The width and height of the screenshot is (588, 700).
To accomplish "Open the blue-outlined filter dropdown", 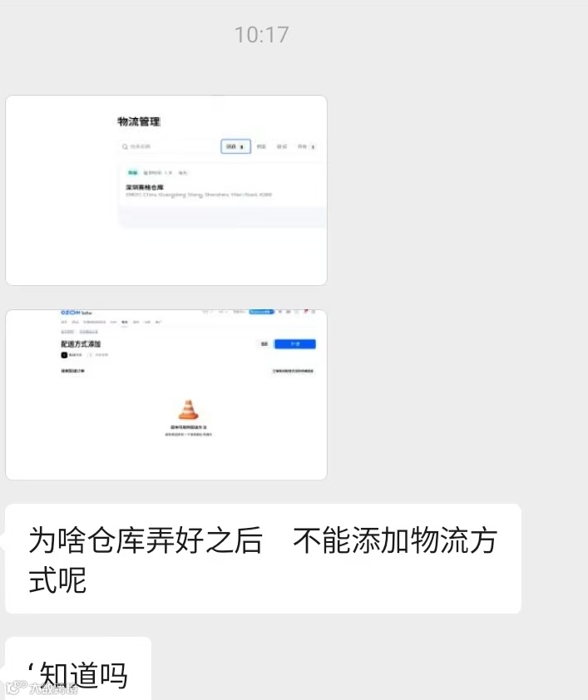I will (235, 146).
